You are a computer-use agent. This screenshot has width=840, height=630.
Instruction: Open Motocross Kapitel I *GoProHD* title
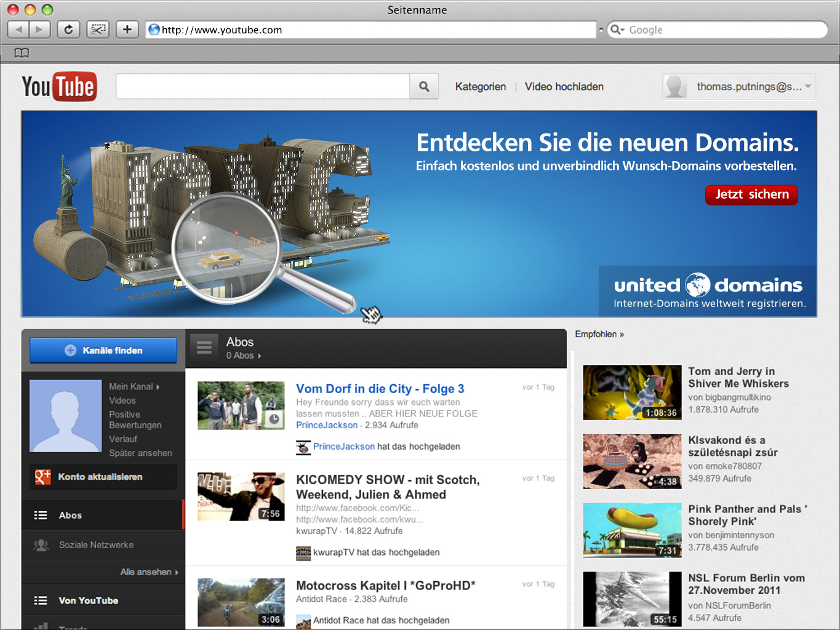(x=386, y=586)
